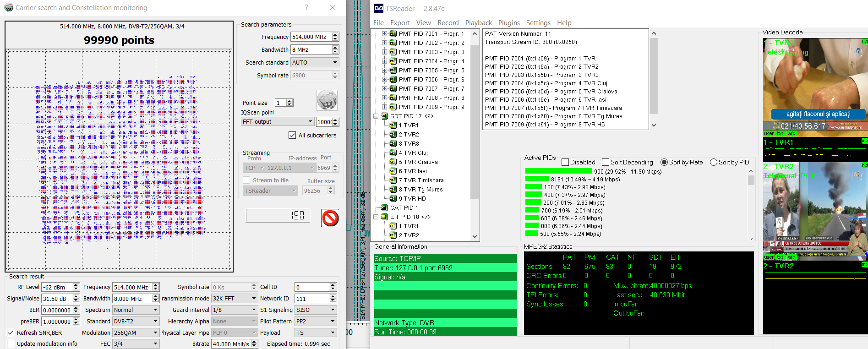The image size is (868, 349).
Task: Select Sort by PID radio button
Action: [714, 162]
